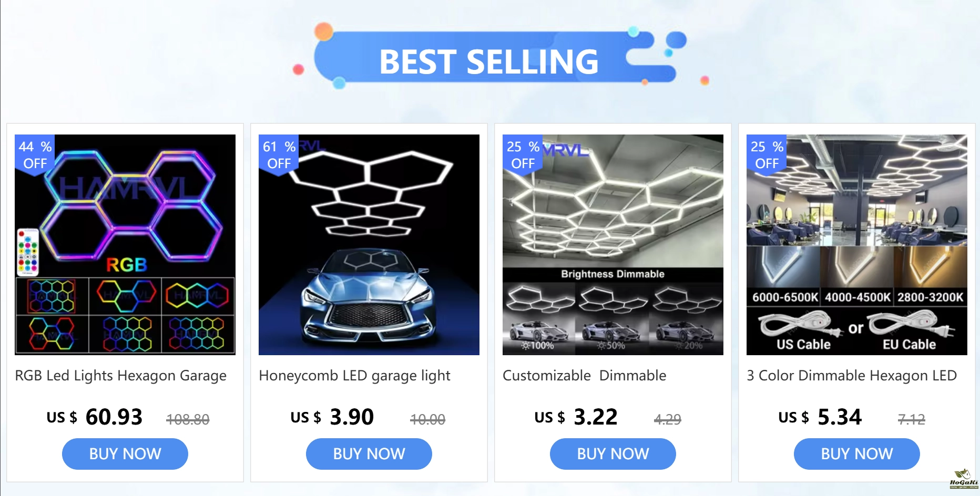Click BUY NOW under Customizable Dimmable

(x=613, y=454)
